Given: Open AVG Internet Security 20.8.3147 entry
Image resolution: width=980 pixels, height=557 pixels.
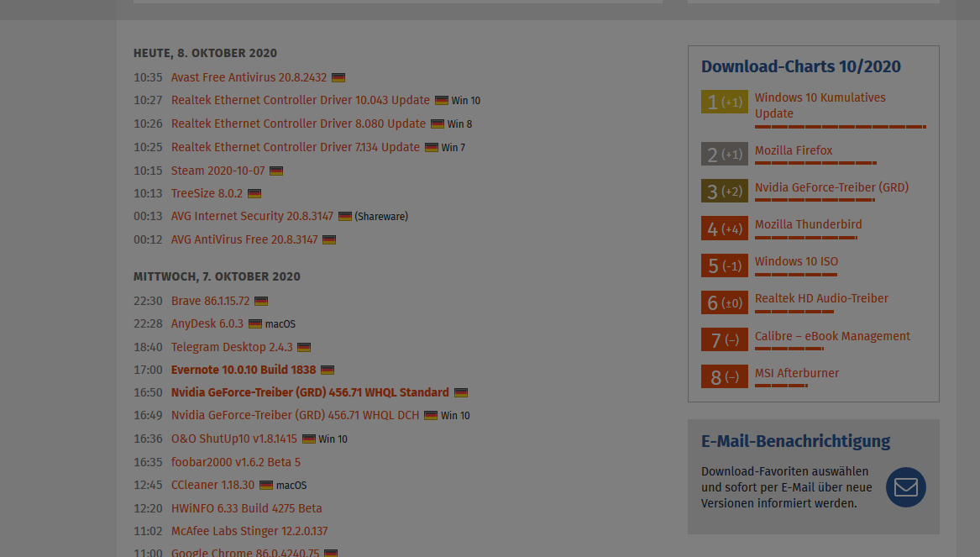Looking at the screenshot, I should (x=252, y=216).
